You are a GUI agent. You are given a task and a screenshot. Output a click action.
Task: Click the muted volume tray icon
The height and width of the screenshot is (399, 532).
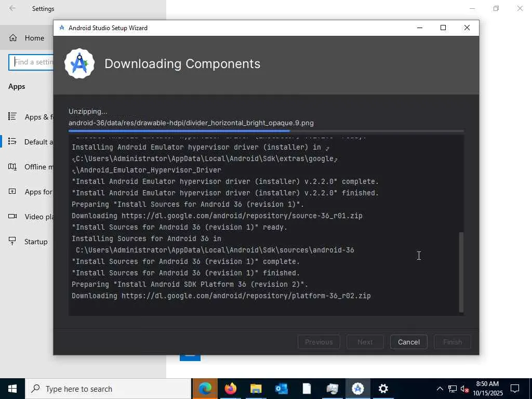coord(464,389)
